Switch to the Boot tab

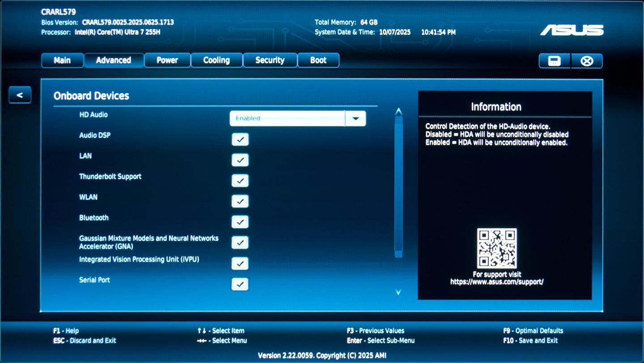318,60
